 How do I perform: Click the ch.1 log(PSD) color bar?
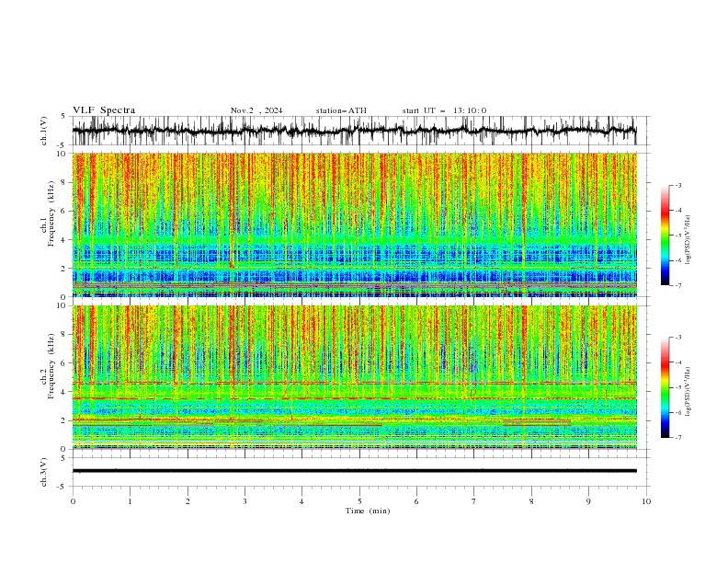click(x=665, y=236)
